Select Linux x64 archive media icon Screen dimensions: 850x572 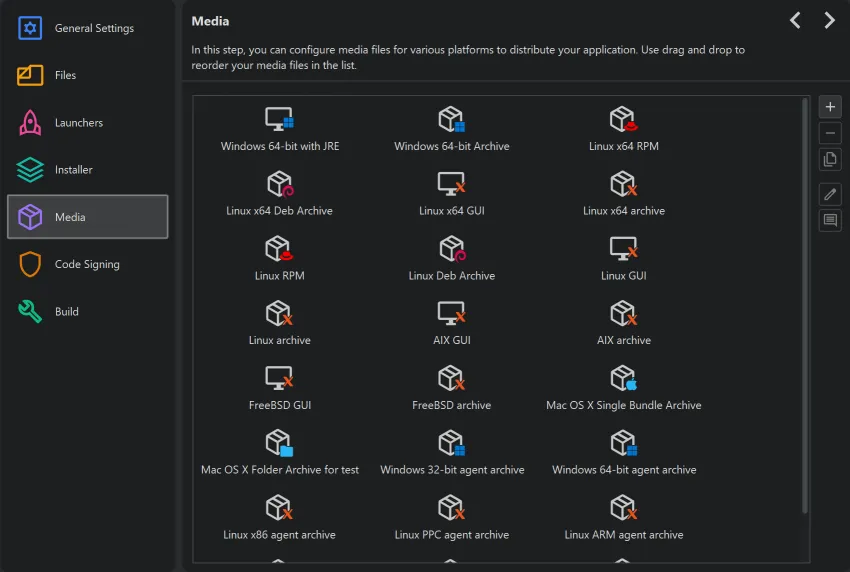(x=623, y=184)
